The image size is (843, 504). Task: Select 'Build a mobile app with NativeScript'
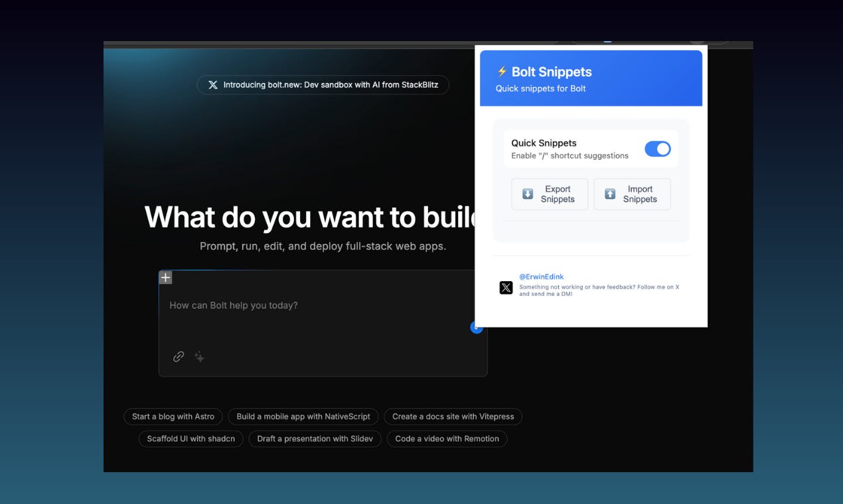tap(303, 416)
